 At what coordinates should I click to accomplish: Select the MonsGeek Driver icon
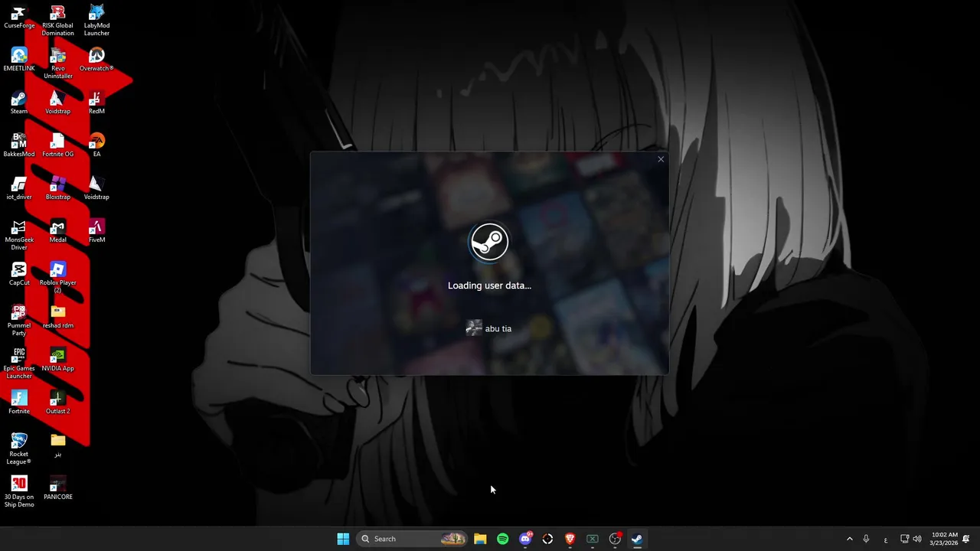(19, 235)
